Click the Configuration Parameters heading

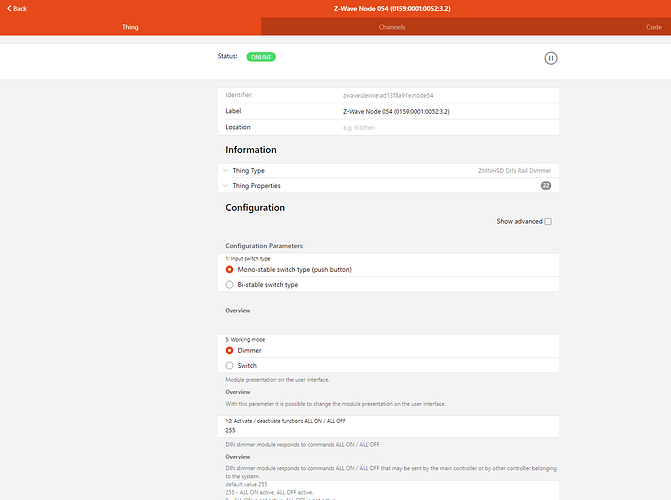click(264, 246)
